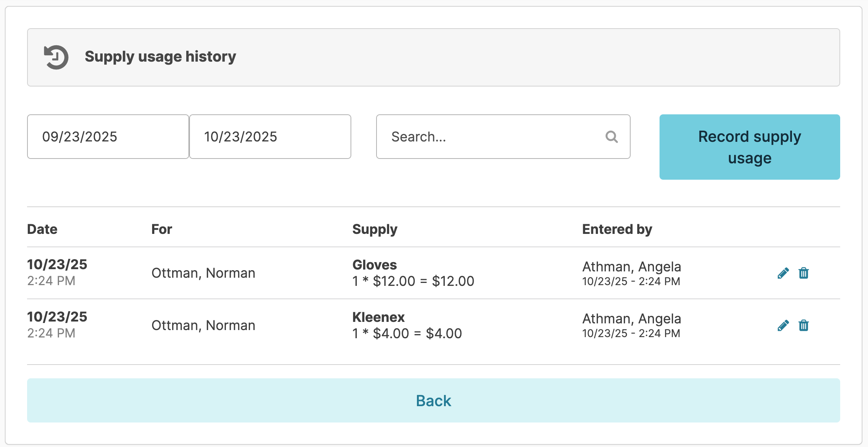The image size is (868, 447).
Task: Click the supply usage history clock icon
Action: point(56,57)
